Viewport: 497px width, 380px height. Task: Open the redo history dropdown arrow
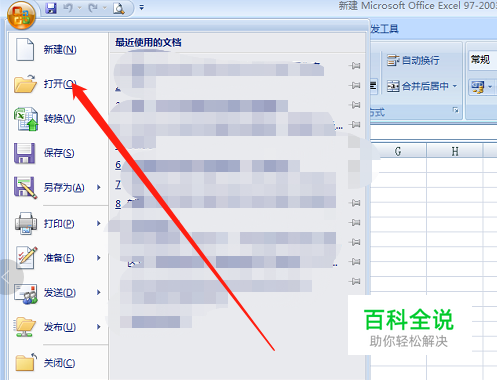point(104,8)
